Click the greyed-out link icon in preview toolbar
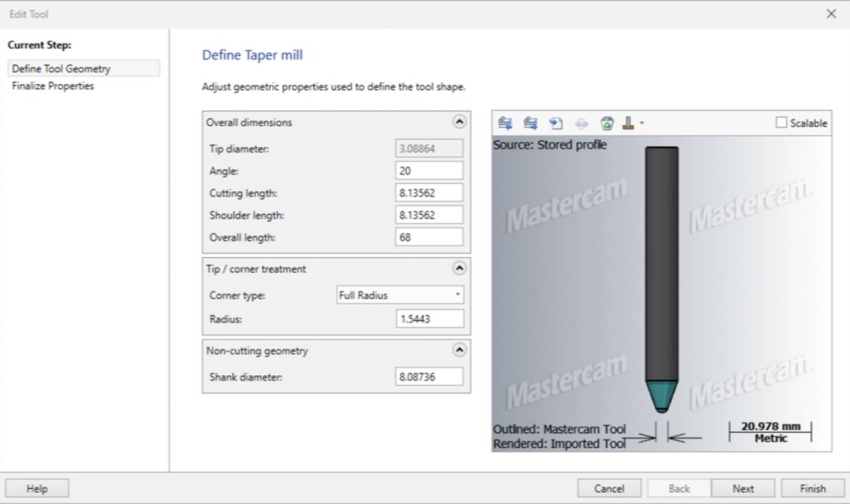 coord(582,123)
